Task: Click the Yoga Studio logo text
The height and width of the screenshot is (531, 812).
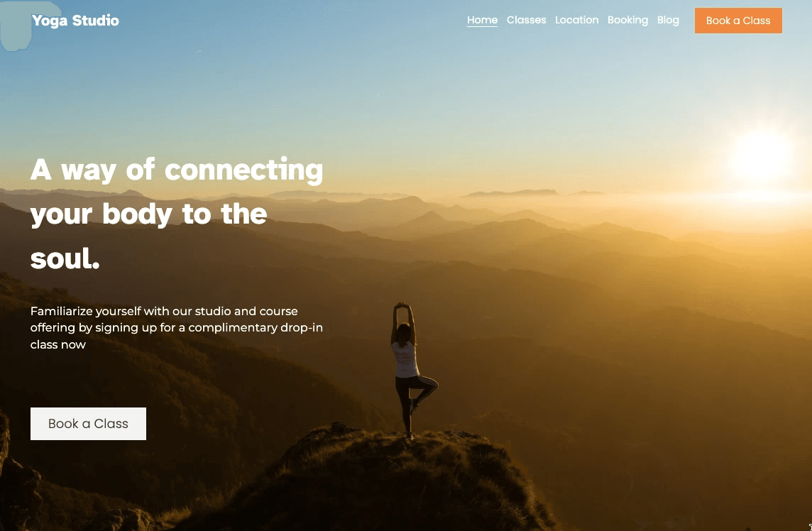Action: coord(76,21)
